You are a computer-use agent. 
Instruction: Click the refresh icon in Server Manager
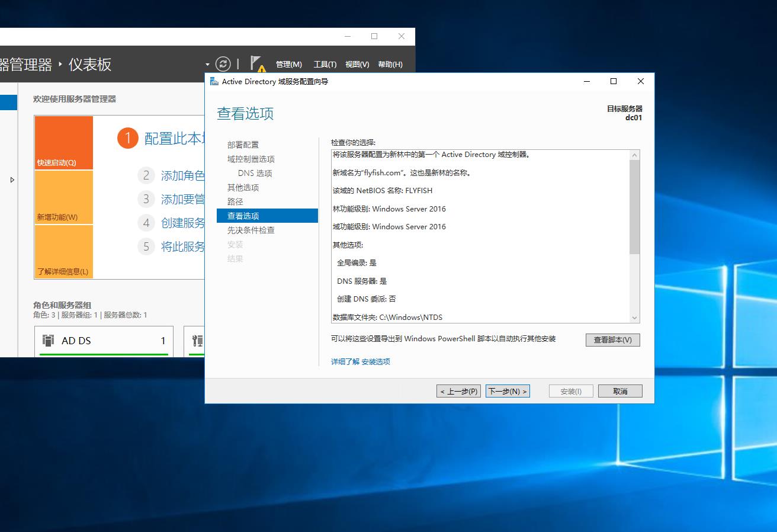click(x=223, y=64)
